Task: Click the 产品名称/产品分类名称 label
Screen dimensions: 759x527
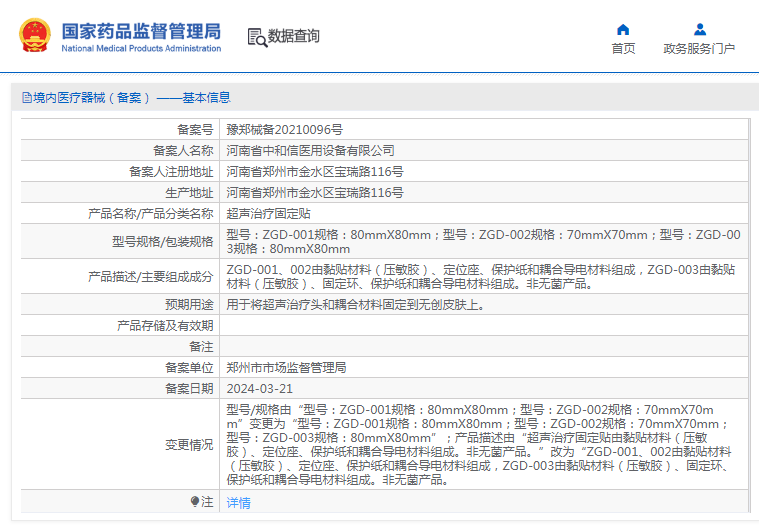Action: [151, 213]
